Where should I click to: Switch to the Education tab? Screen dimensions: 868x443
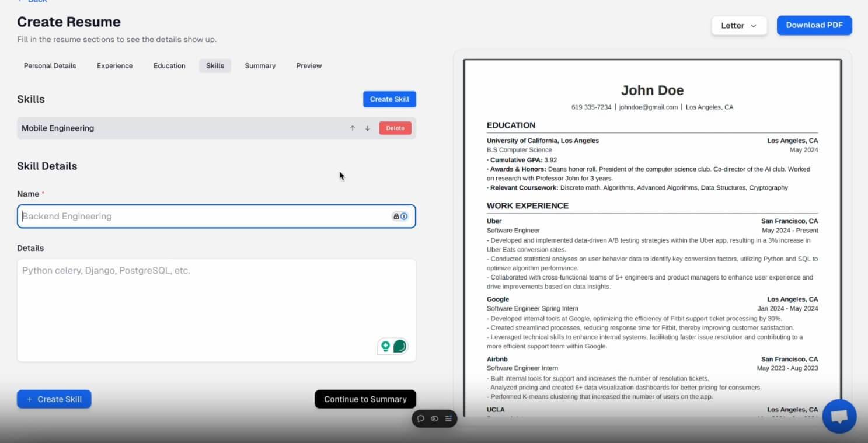(169, 66)
